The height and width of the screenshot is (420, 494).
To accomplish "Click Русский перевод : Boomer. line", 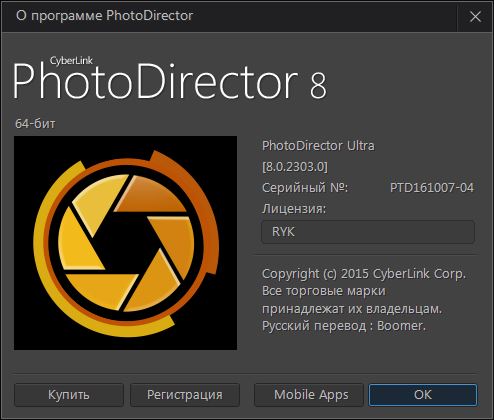I will coord(344,326).
